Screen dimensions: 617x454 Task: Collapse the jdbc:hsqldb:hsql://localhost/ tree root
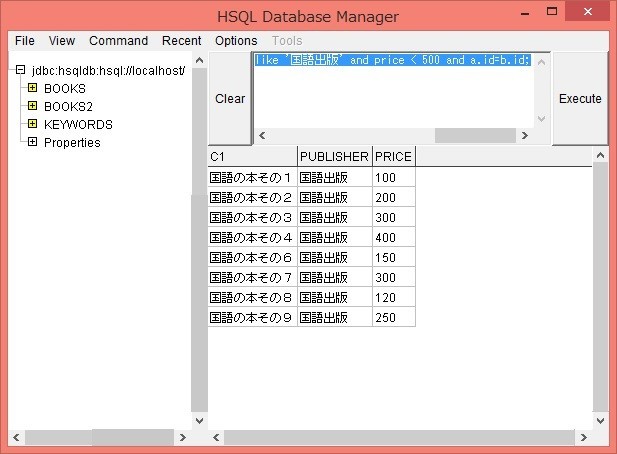point(20,70)
